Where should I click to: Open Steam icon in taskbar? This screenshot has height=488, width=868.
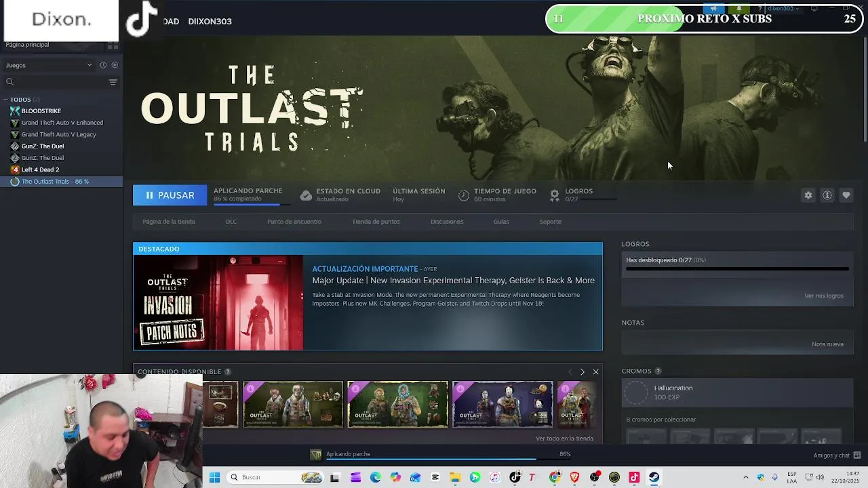[x=654, y=477]
